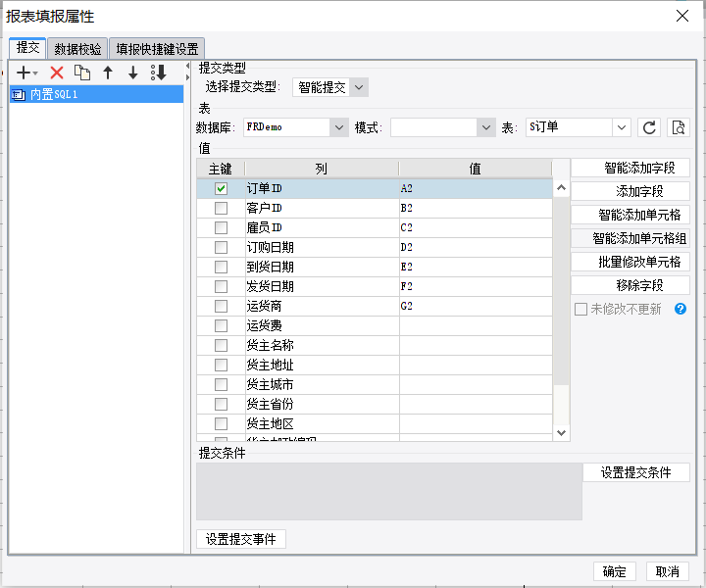The image size is (706, 588).
Task: Cancel dialog with 取消 button
Action: (x=668, y=571)
